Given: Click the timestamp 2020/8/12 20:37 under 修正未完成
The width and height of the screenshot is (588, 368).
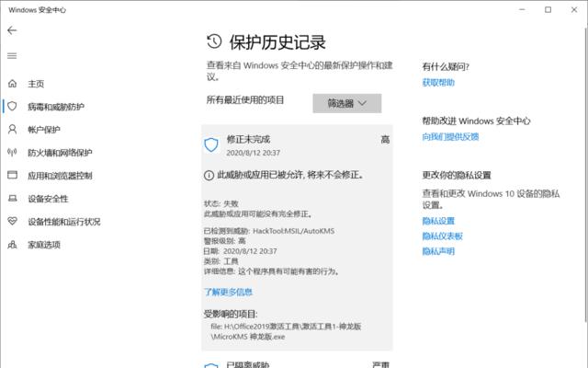Looking at the screenshot, I should pos(254,153).
